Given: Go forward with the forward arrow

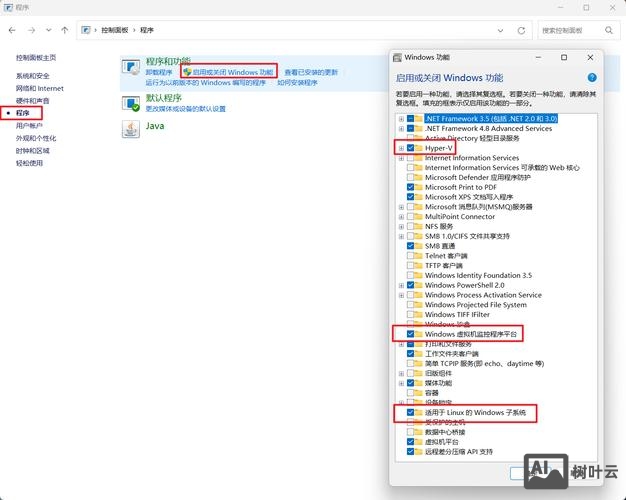Looking at the screenshot, I should 31,30.
